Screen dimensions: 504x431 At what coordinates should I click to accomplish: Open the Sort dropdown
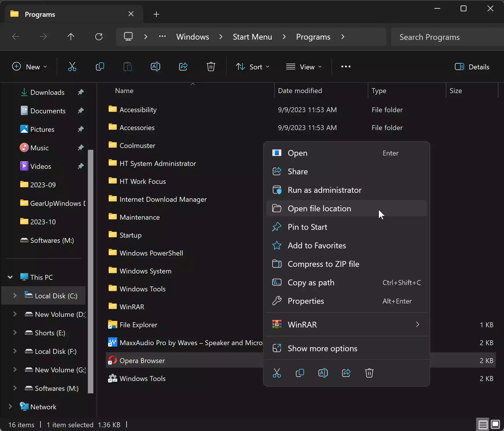[253, 66]
